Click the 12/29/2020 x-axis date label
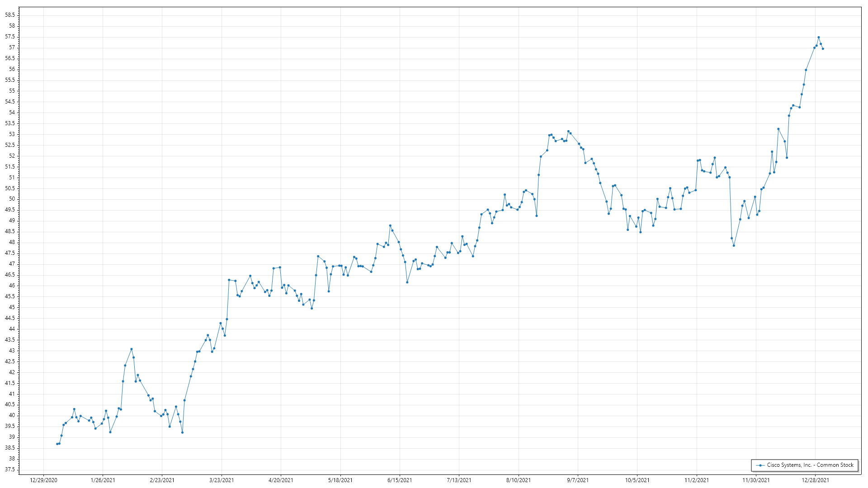The width and height of the screenshot is (868, 488). (43, 480)
